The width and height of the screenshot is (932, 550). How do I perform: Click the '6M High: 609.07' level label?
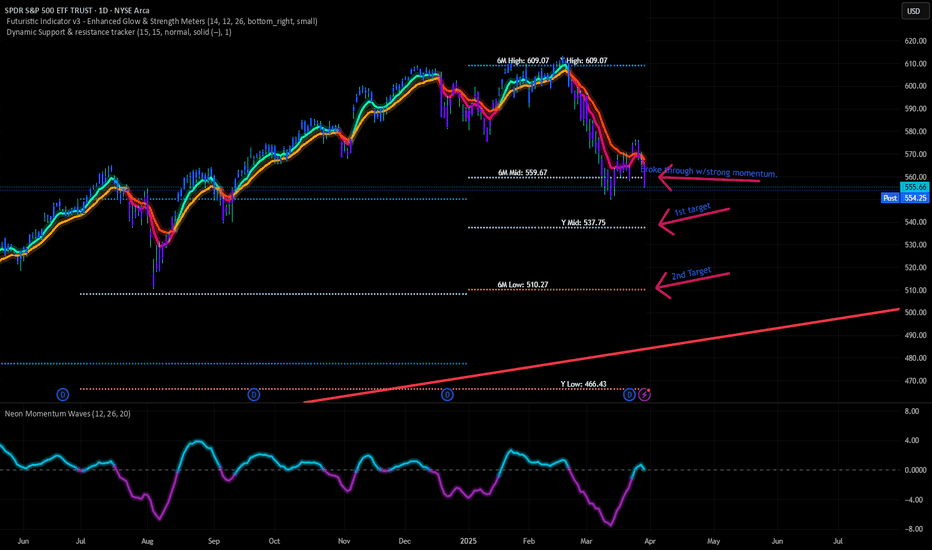523,61
